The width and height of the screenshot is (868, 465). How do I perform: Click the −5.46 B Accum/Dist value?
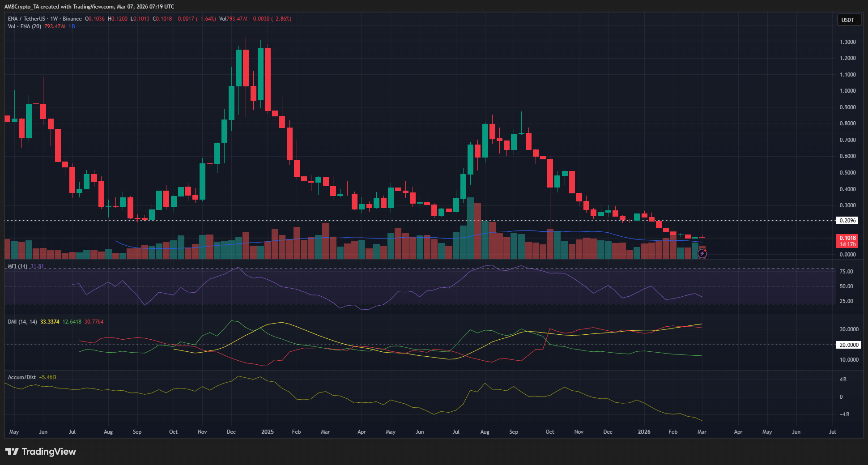tap(47, 377)
